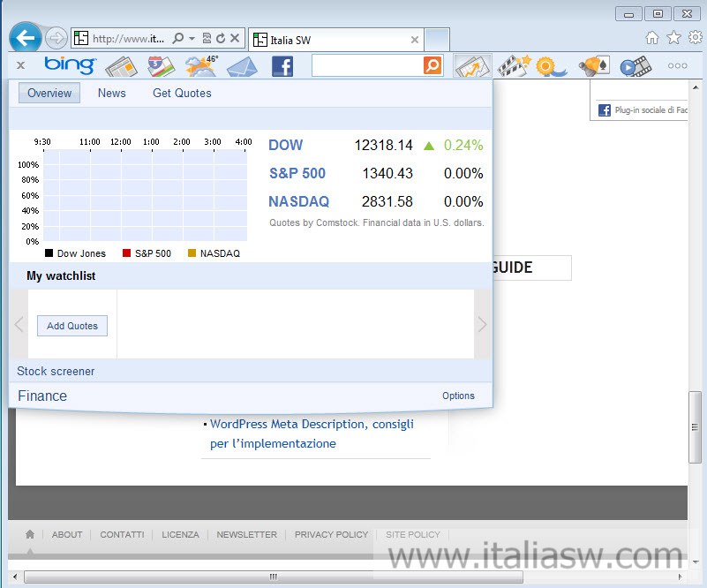Click the Stop loading X in the address bar

235,38
